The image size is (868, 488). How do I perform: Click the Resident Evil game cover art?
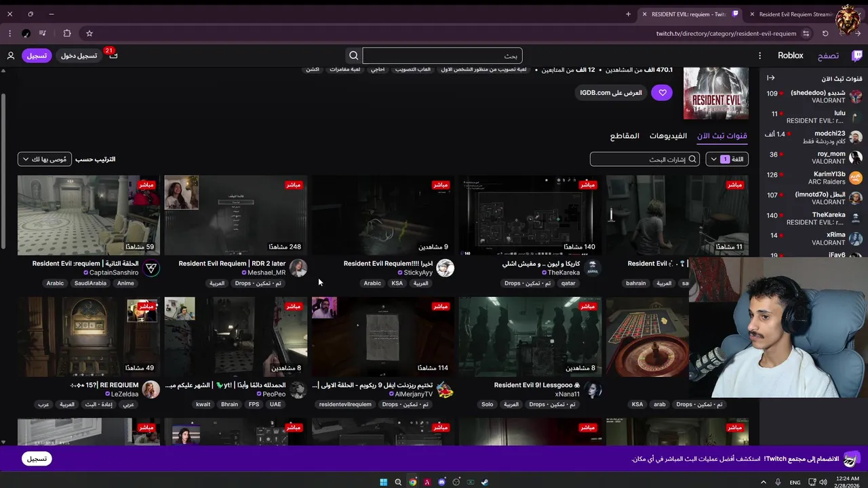tap(716, 93)
